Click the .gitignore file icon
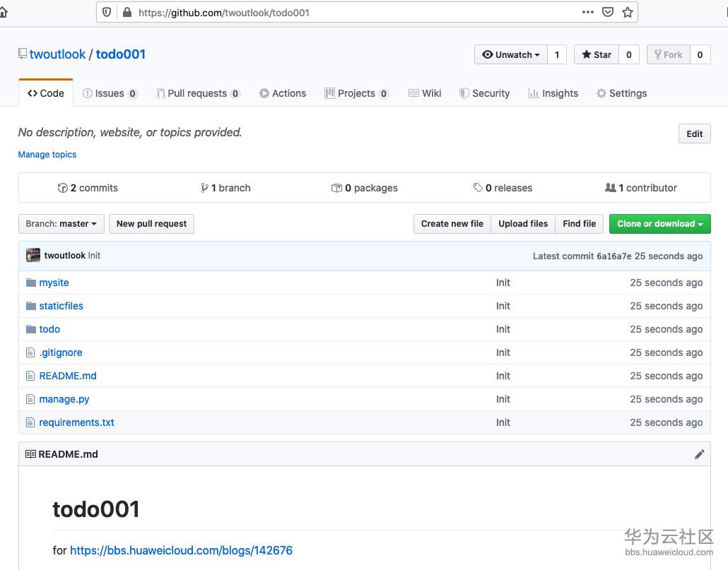This screenshot has height=570, width=728. click(30, 352)
